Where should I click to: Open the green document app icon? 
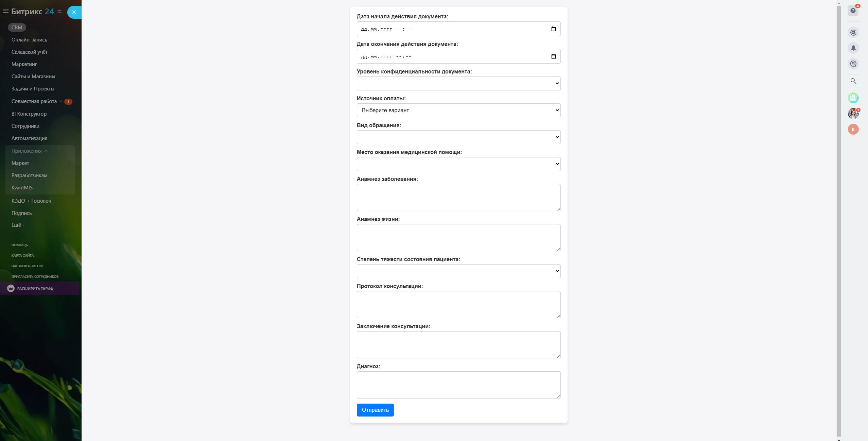click(853, 98)
